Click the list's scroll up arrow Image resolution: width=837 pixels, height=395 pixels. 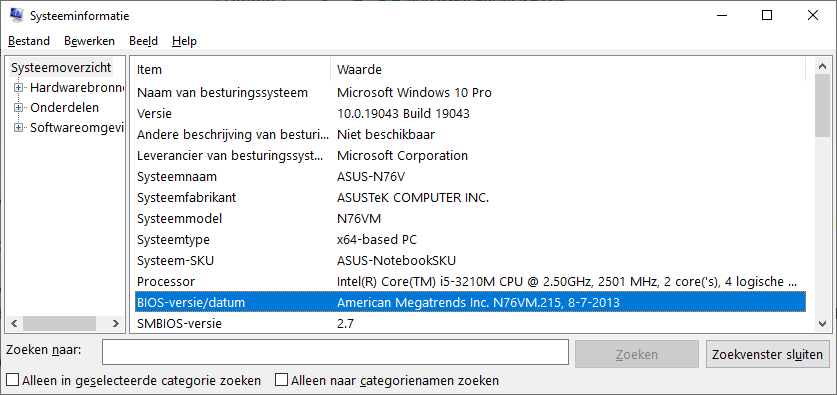(x=823, y=66)
